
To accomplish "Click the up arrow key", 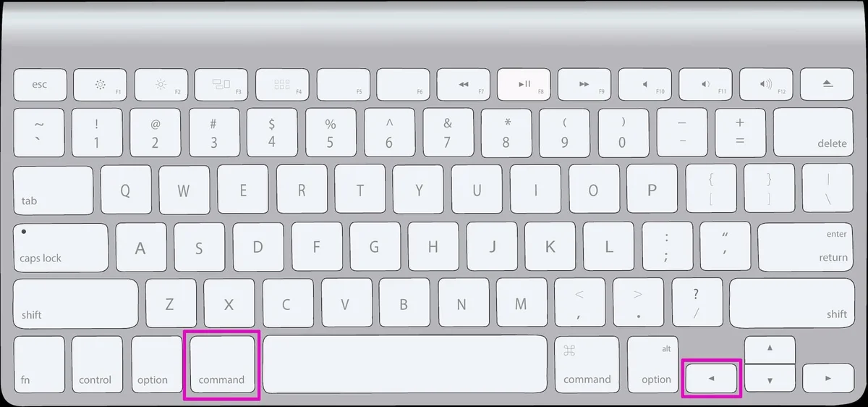I will coord(770,349).
